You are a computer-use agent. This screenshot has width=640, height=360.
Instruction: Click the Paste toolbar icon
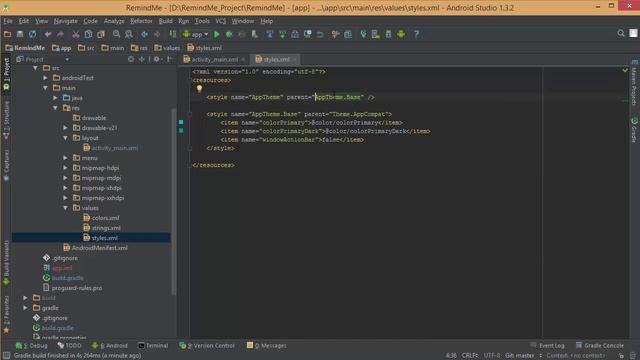click(101, 34)
